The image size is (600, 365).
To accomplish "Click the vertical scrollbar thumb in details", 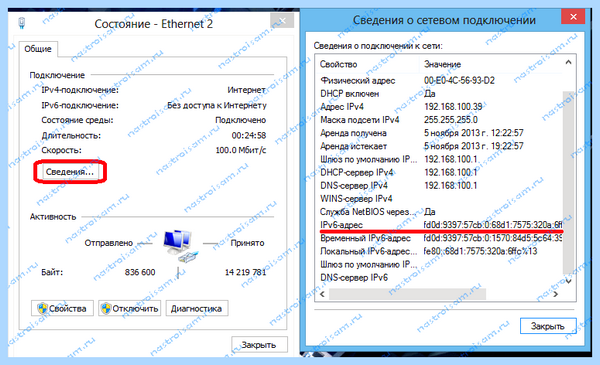I will coord(568,182).
